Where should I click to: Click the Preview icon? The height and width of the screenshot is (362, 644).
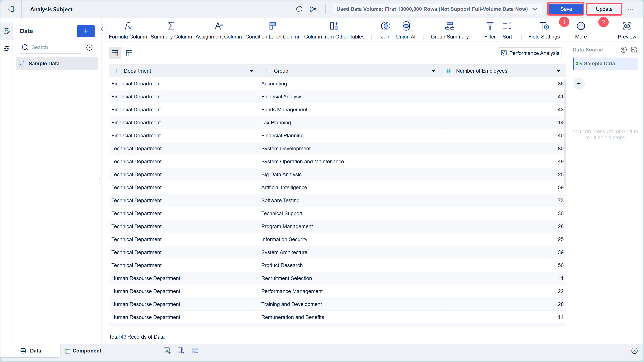(627, 26)
